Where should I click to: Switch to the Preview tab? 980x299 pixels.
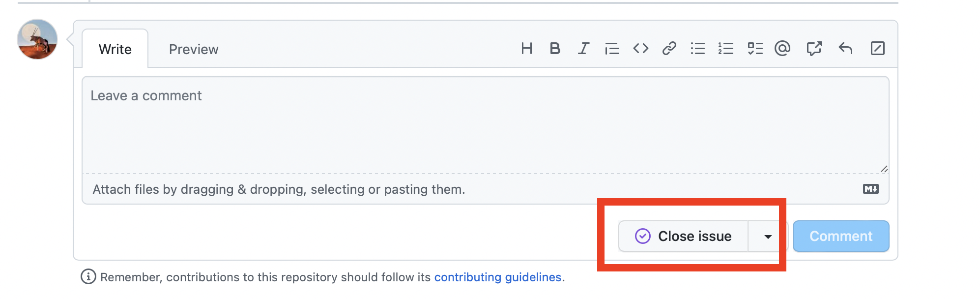coord(194,49)
